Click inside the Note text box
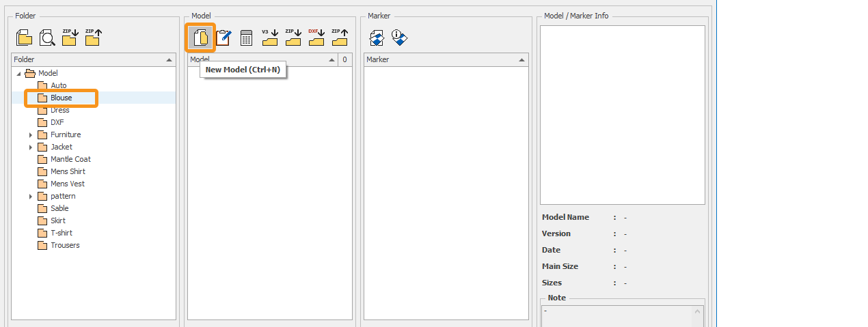This screenshot has width=868, height=327. click(616, 315)
